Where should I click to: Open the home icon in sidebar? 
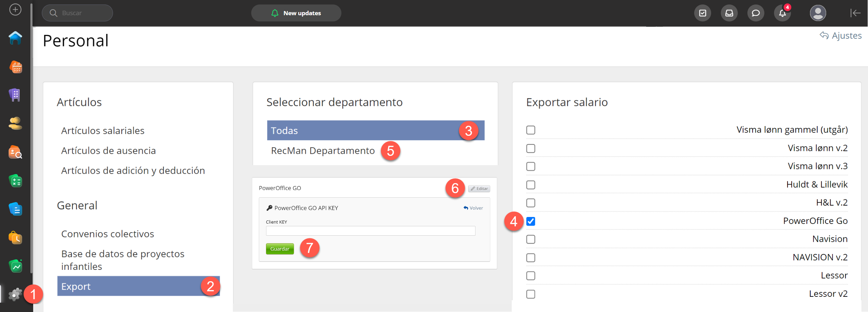tap(15, 38)
